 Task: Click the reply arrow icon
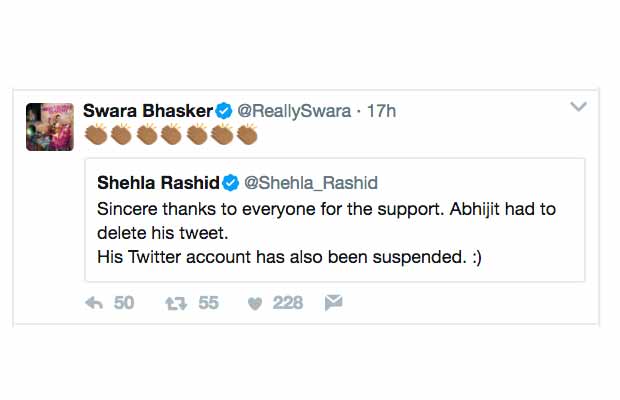tap(95, 303)
